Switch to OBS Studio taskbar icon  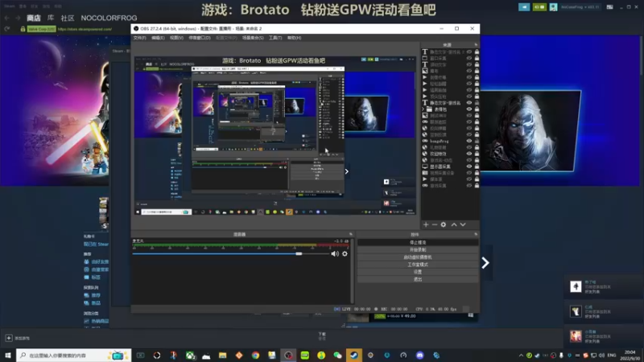point(288,356)
